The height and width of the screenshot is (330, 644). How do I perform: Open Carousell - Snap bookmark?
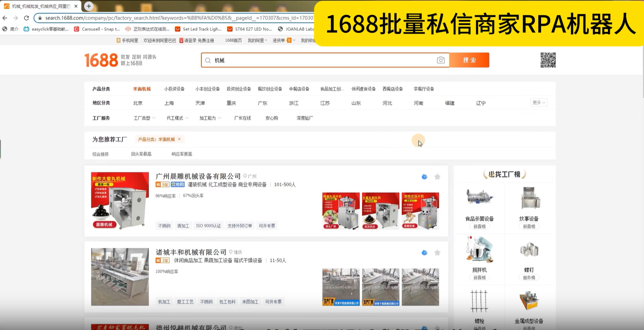(97, 29)
